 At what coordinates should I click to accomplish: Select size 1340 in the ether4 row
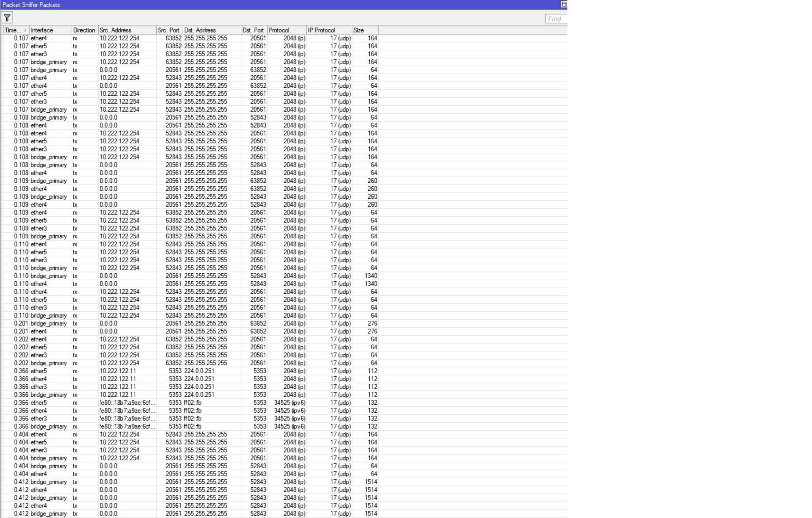(371, 284)
